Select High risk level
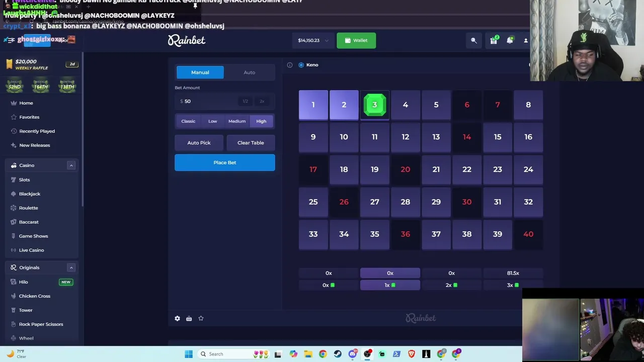The width and height of the screenshot is (644, 362). [x=261, y=121]
